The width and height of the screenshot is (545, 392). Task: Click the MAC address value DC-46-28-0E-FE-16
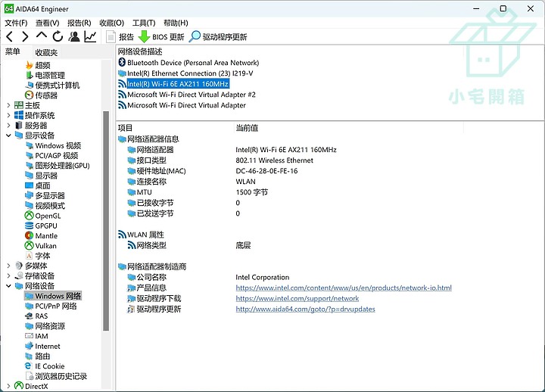point(266,171)
